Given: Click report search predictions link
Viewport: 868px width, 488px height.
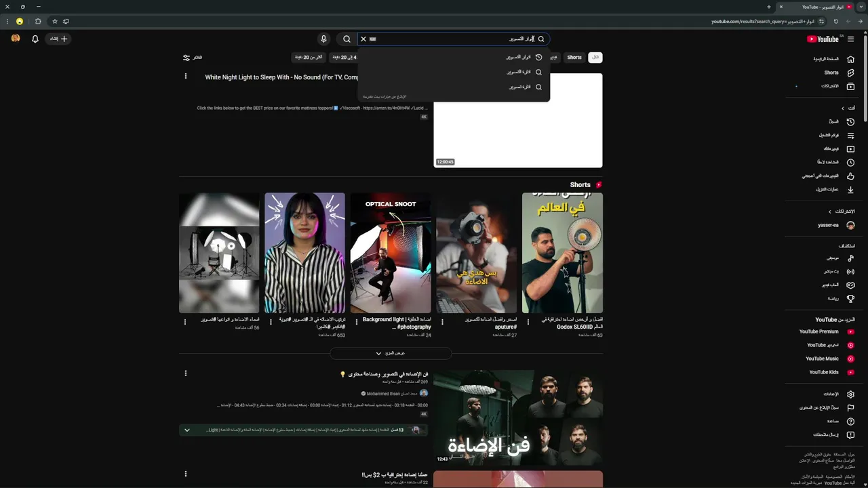Looking at the screenshot, I should coord(384,97).
